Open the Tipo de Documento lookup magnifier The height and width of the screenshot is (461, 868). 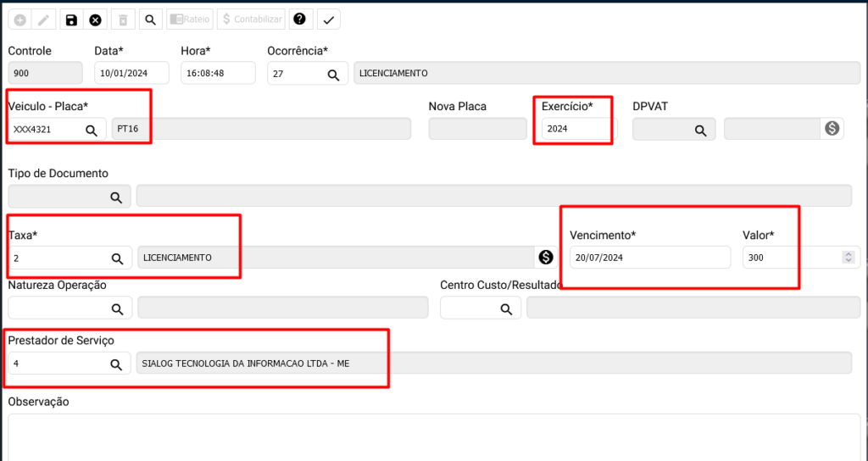coord(116,197)
